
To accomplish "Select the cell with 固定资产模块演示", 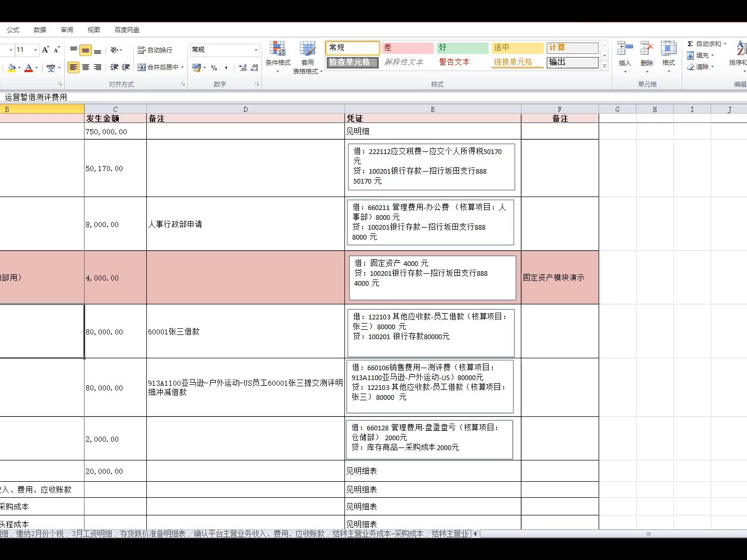I will pos(560,277).
